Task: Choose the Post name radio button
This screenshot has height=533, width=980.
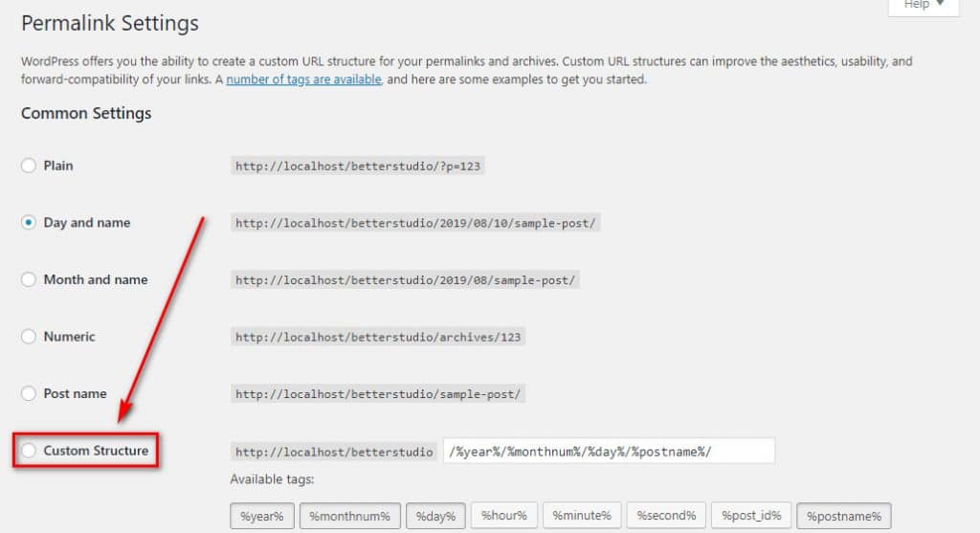Action: point(28,393)
